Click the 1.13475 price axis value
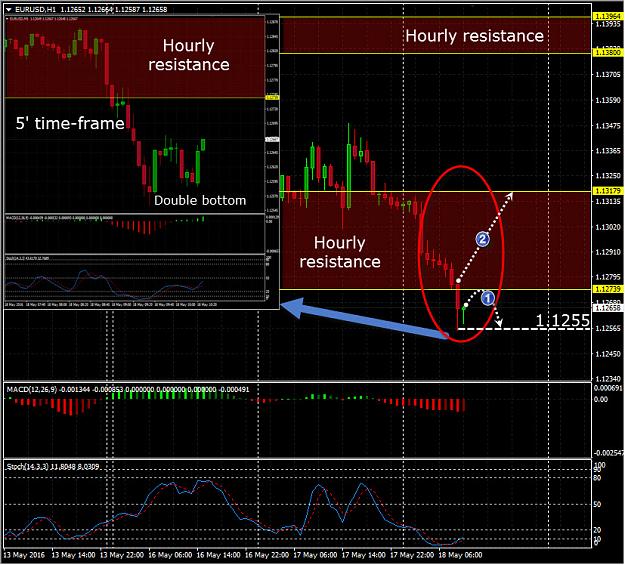 [x=608, y=126]
